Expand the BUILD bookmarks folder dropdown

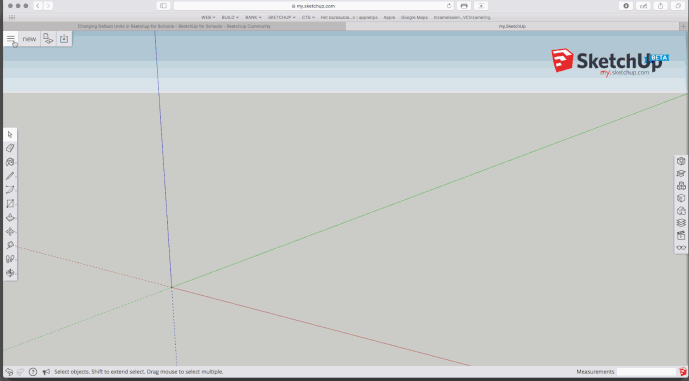(230, 18)
